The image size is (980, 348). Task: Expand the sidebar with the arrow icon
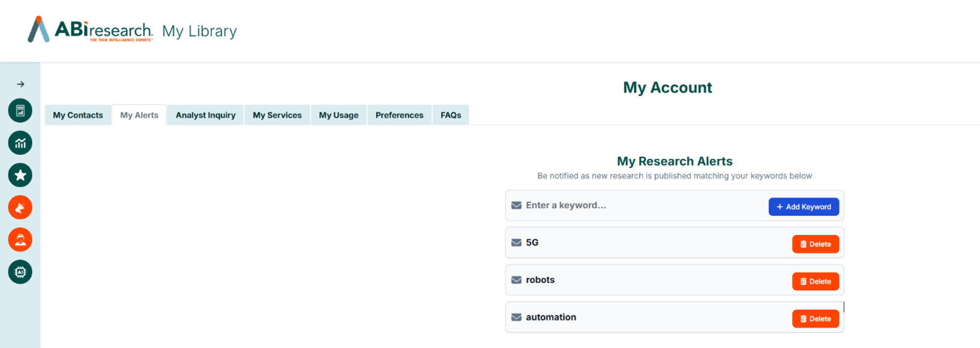(20, 84)
